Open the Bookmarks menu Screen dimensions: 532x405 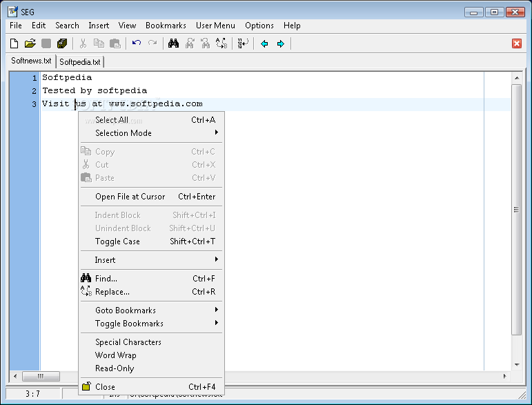pos(166,26)
